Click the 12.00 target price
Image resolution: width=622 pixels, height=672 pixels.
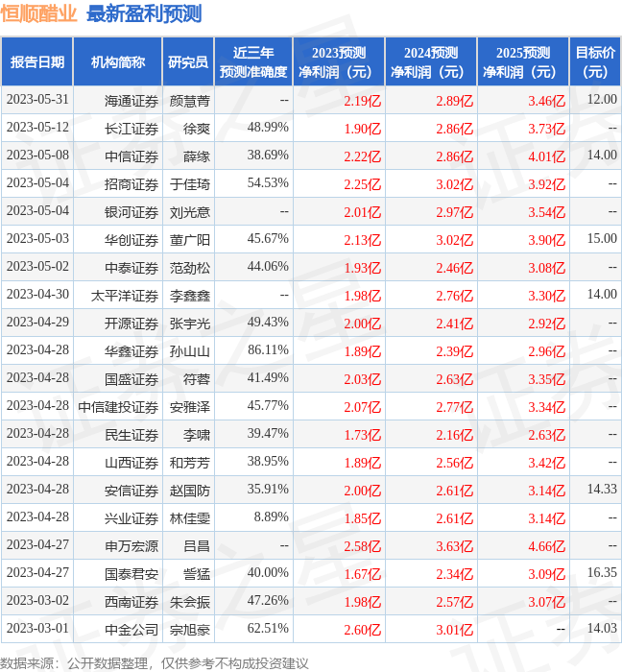[602, 100]
